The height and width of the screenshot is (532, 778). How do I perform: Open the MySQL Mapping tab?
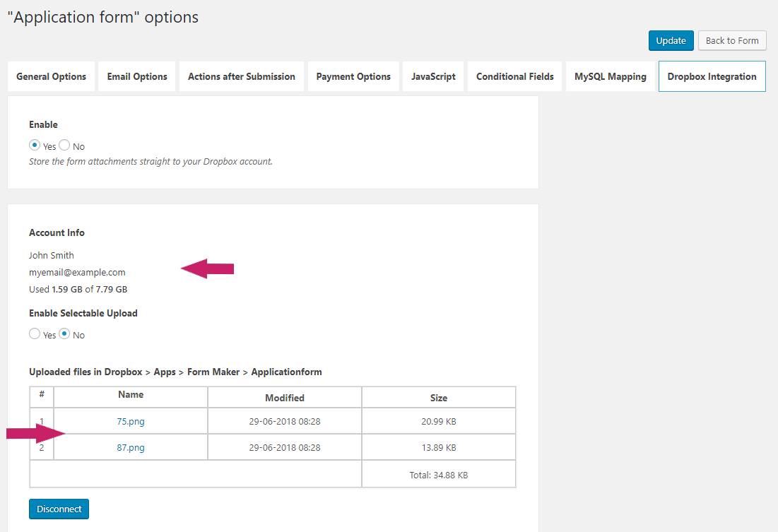(611, 76)
